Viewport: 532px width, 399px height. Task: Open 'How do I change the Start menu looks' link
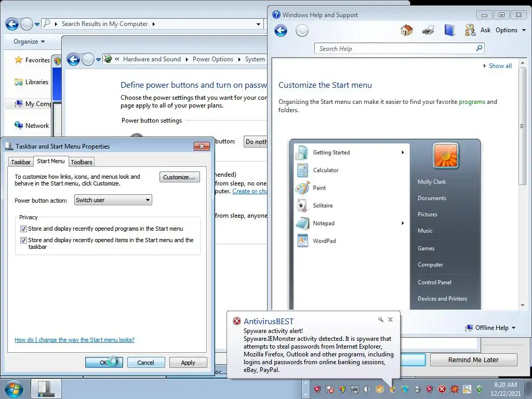pyautogui.click(x=74, y=340)
